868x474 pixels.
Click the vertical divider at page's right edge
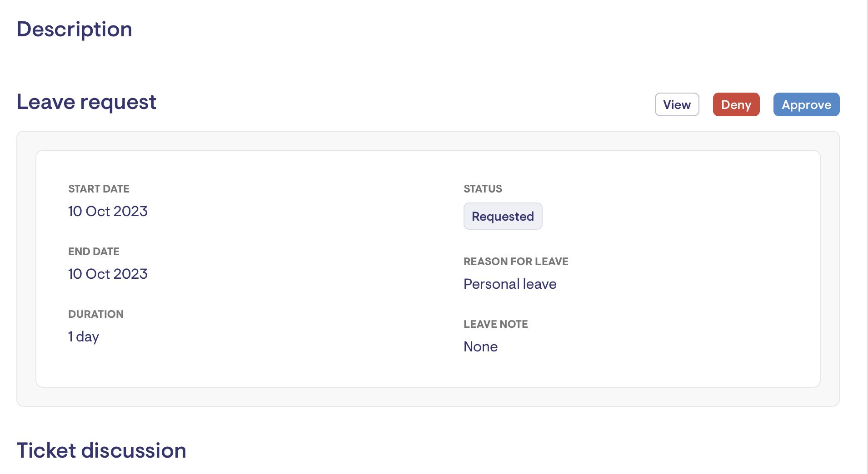click(x=867, y=236)
